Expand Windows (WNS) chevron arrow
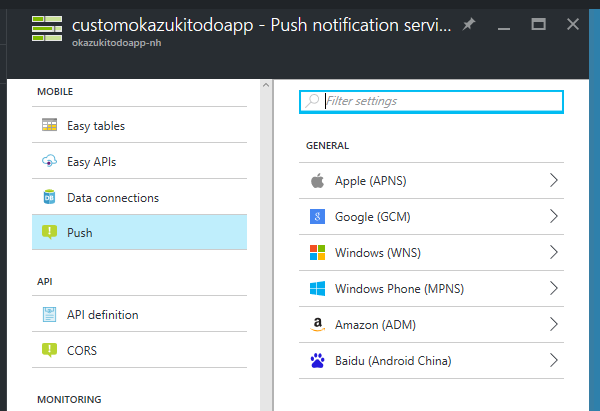The width and height of the screenshot is (600, 411). click(553, 252)
